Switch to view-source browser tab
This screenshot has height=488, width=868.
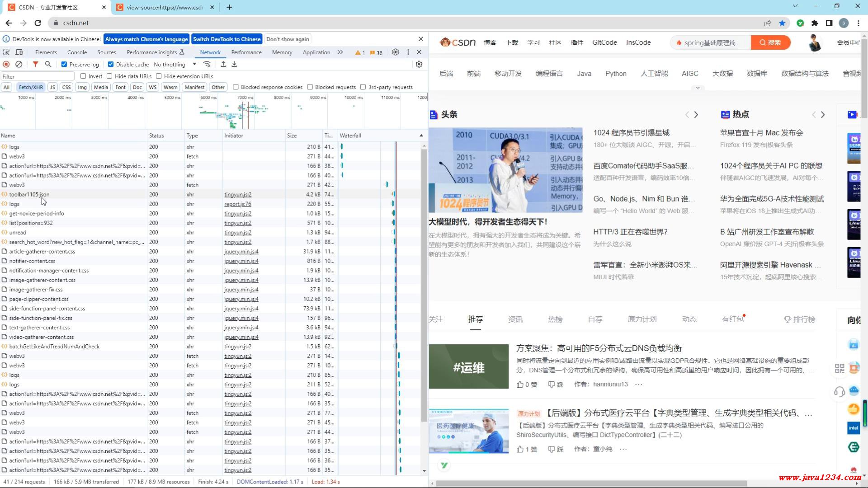(x=165, y=7)
